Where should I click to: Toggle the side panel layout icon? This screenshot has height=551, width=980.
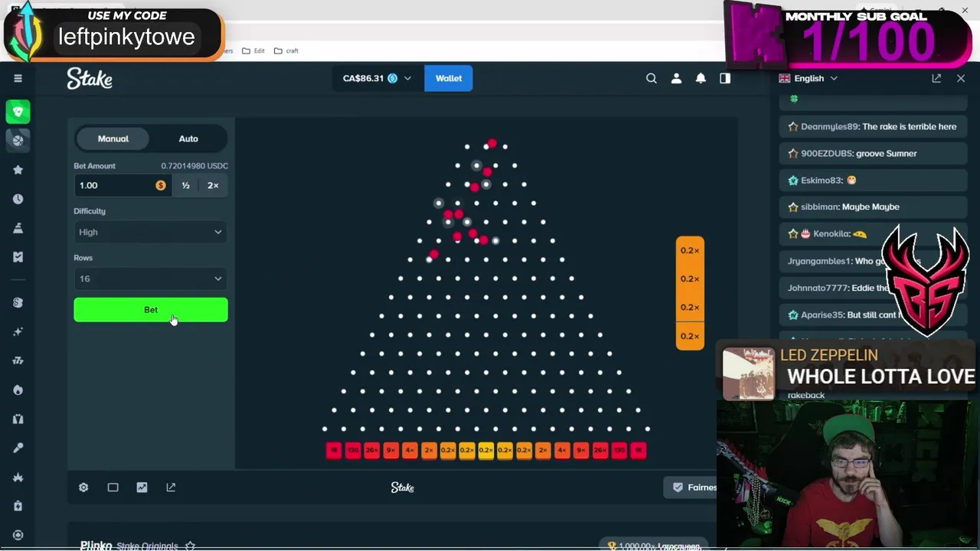point(725,78)
